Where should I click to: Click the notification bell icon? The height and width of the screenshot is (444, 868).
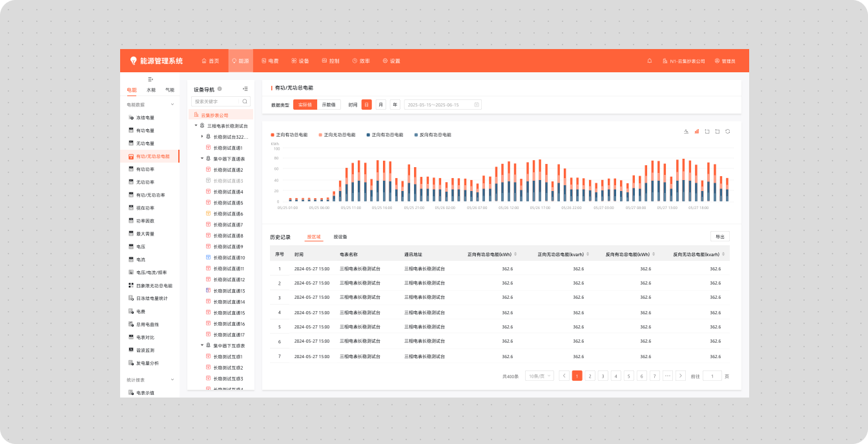coord(649,61)
